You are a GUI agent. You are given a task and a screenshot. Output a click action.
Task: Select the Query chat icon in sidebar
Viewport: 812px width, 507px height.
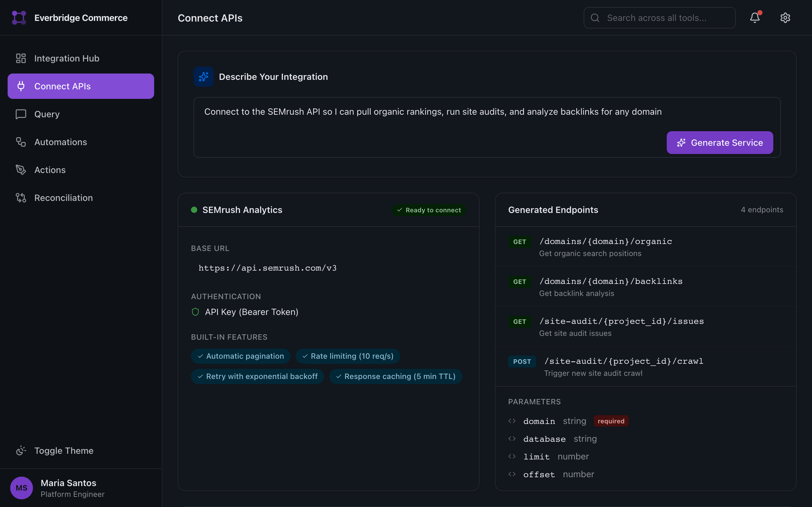point(21,114)
